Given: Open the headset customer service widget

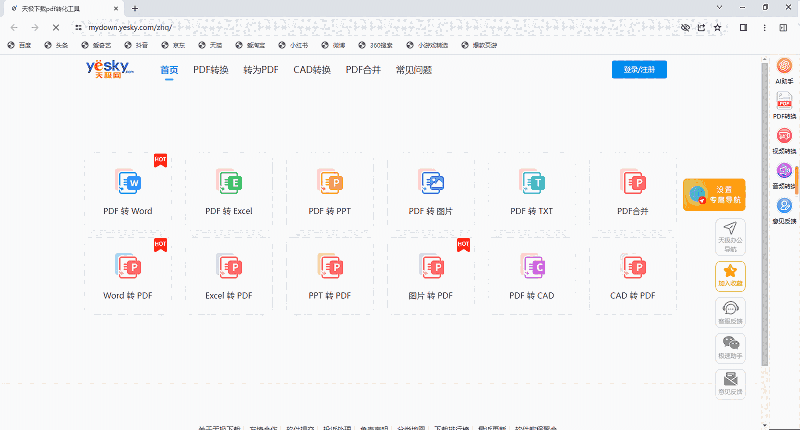Looking at the screenshot, I should [x=730, y=312].
